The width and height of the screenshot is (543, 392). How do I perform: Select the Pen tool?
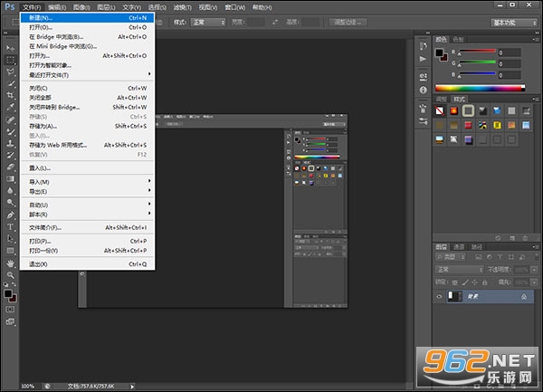10,215
